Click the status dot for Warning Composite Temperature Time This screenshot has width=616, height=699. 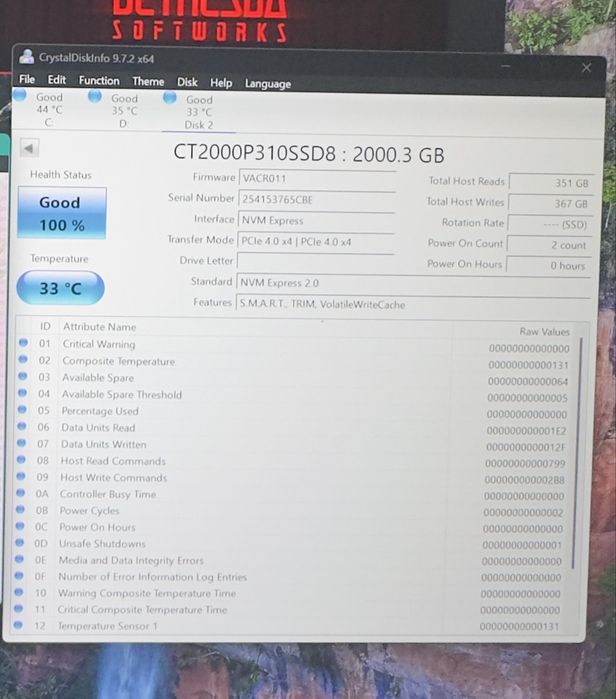pos(19,592)
